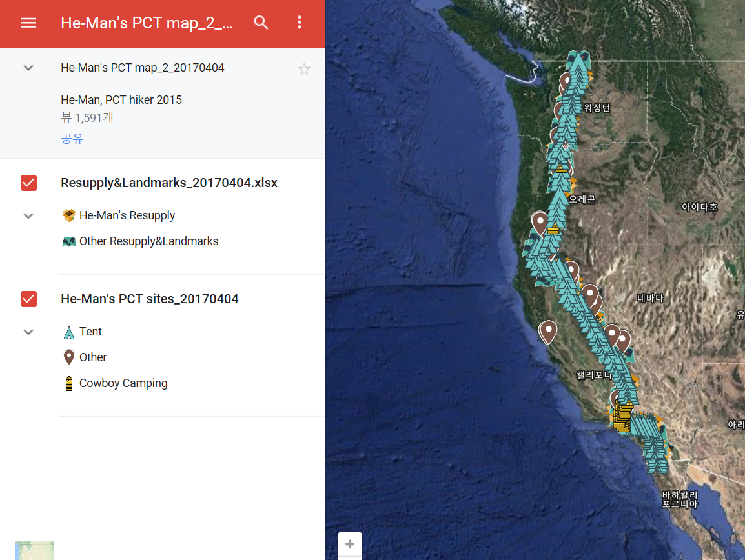Click the search magnifier icon
The width and height of the screenshot is (745, 560).
[x=261, y=23]
